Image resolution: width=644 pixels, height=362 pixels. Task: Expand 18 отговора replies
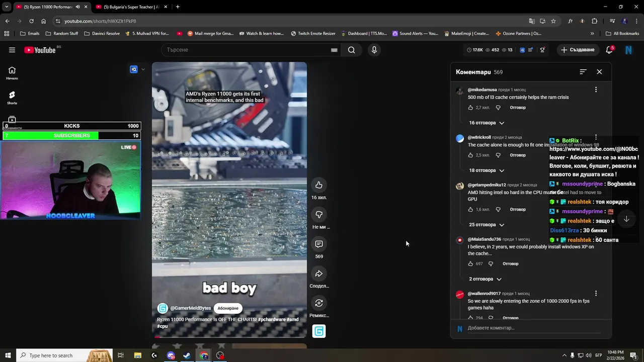pos(487,170)
